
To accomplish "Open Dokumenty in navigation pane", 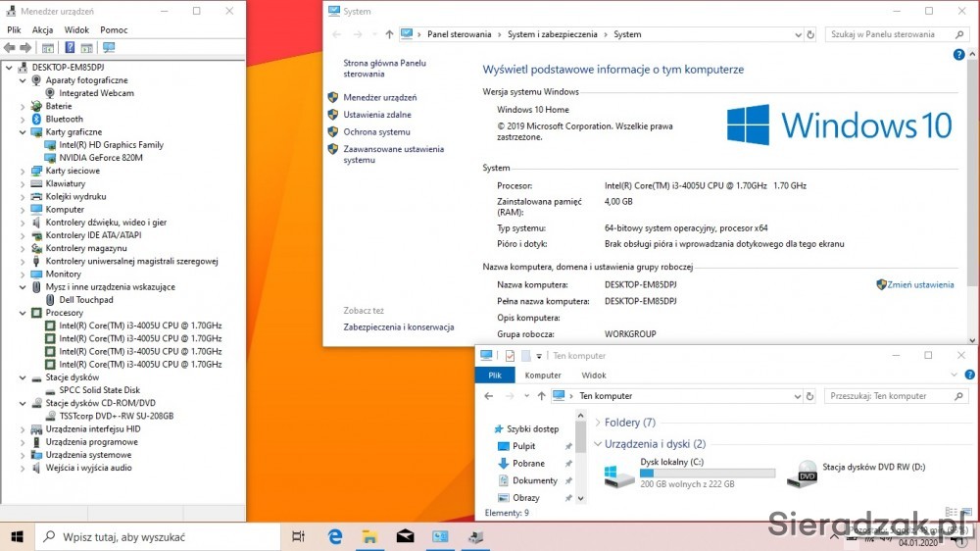I will [x=535, y=481].
